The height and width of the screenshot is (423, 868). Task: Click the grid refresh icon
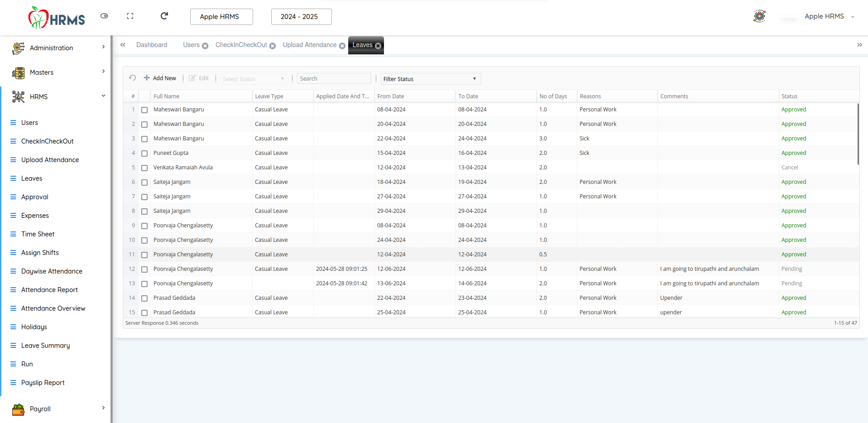click(x=133, y=78)
